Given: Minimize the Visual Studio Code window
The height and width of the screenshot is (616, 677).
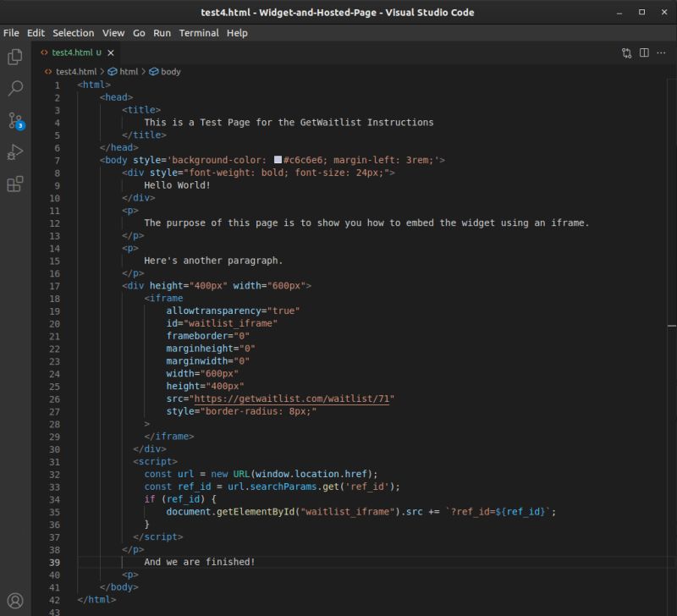Looking at the screenshot, I should click(619, 13).
